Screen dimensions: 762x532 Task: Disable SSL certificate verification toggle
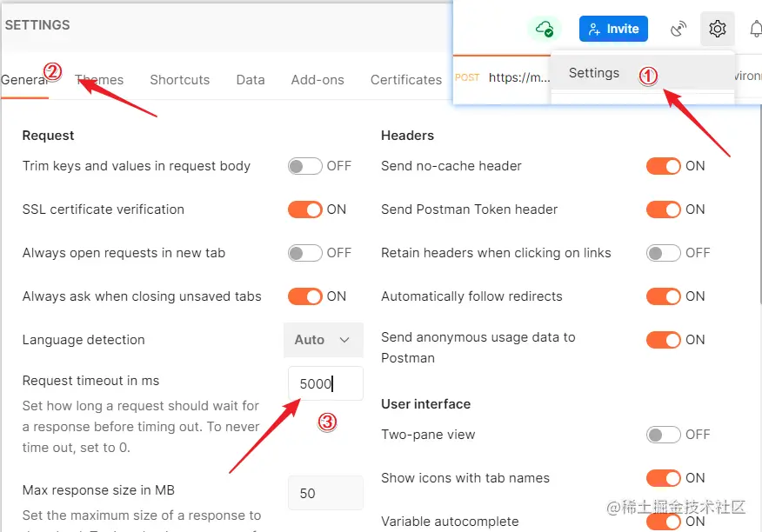coord(305,209)
